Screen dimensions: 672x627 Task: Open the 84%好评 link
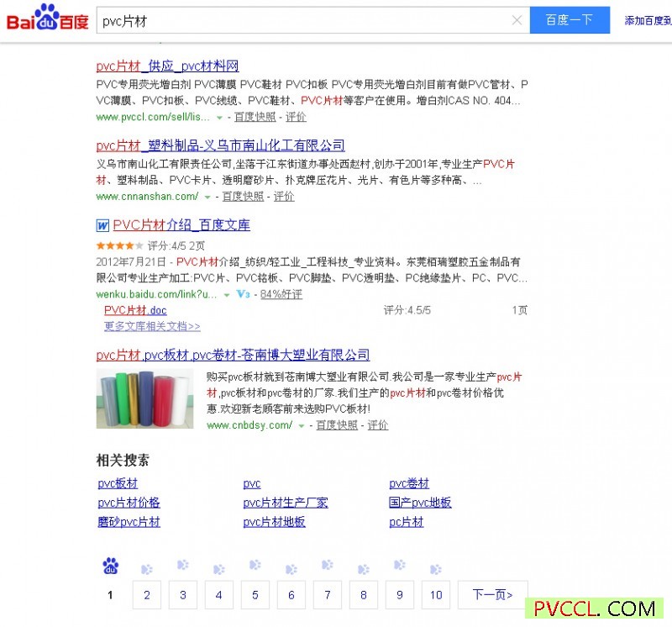[281, 295]
